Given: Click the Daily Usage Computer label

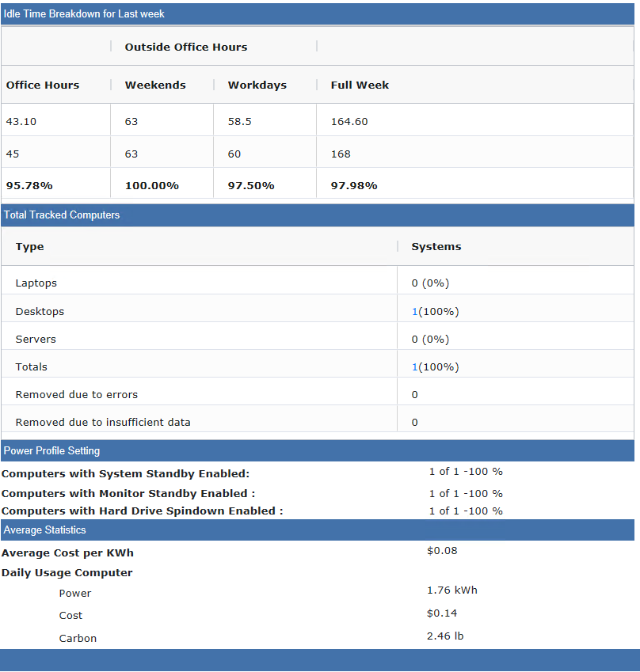Looking at the screenshot, I should (x=67, y=572).
